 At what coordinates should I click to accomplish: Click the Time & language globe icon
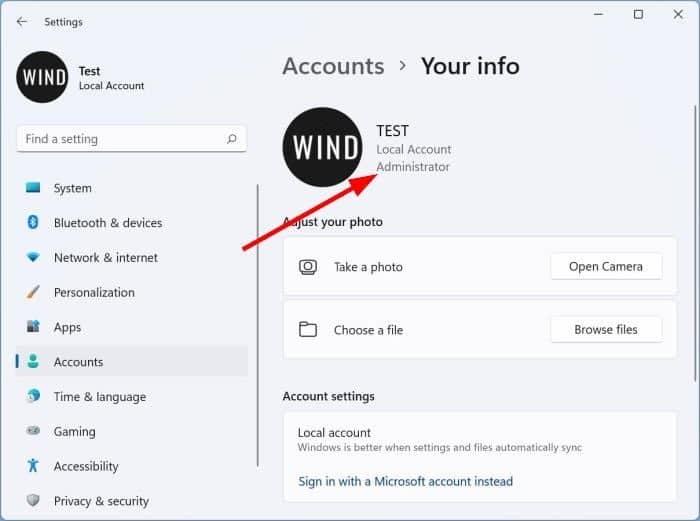coord(33,396)
